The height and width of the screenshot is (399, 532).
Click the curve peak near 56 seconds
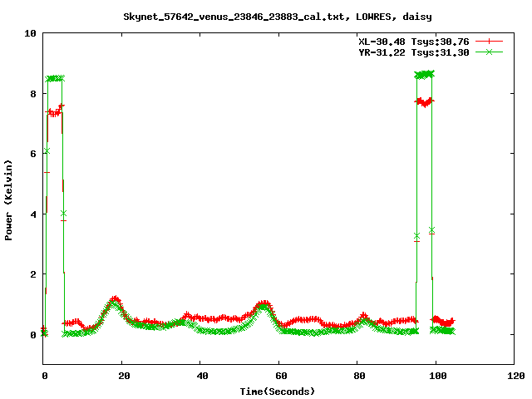coord(264,303)
